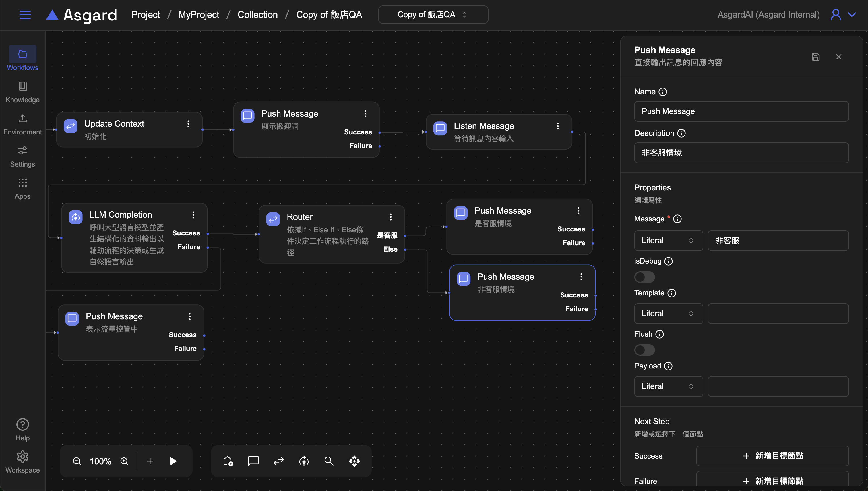Open the hamburger menu at top left
Screen dimensions: 868x491
pos(25,15)
